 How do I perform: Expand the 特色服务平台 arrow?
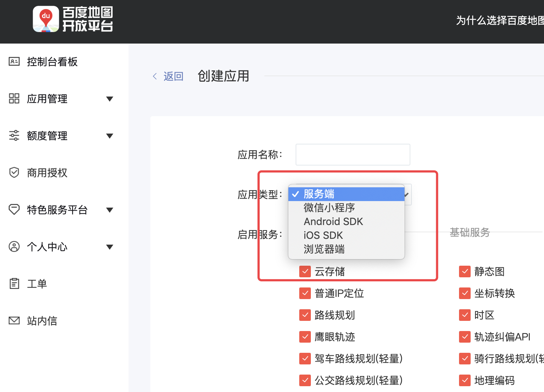point(110,210)
